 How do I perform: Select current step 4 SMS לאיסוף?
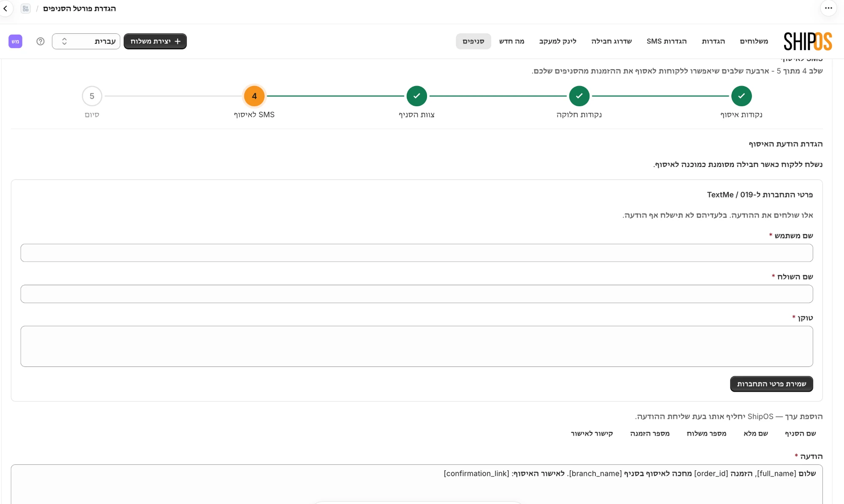[254, 96]
